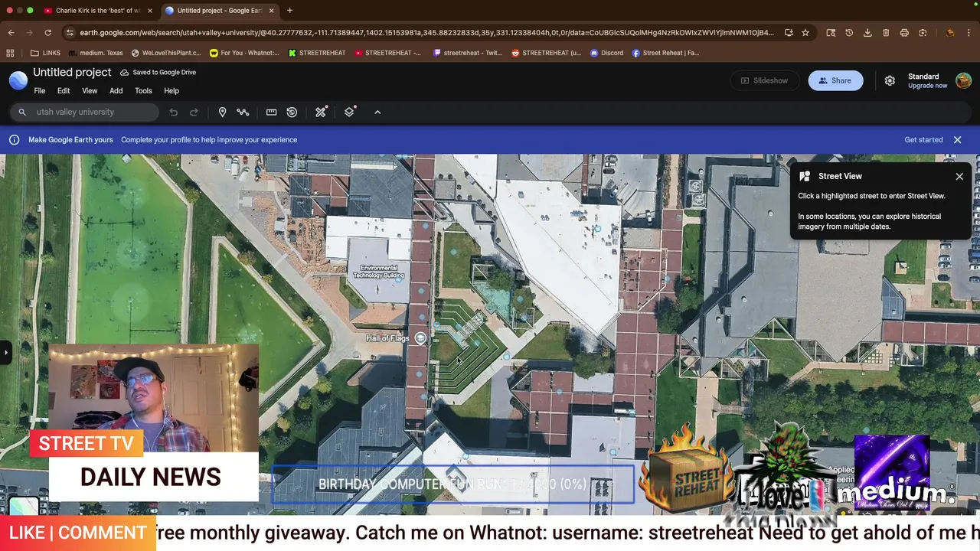Click the earth.google.com address bar
980x551 pixels.
click(x=426, y=33)
